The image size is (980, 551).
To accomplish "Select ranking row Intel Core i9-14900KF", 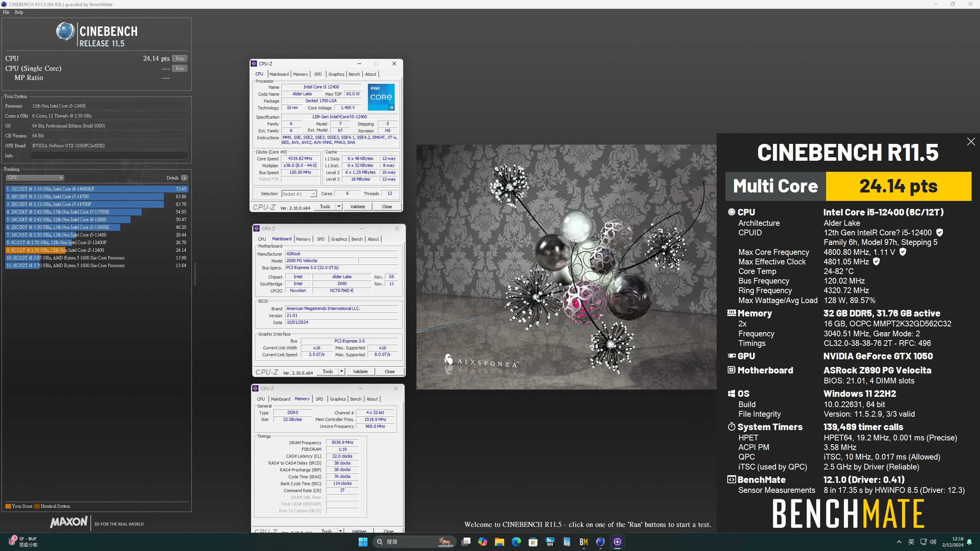I will pyautogui.click(x=96, y=189).
